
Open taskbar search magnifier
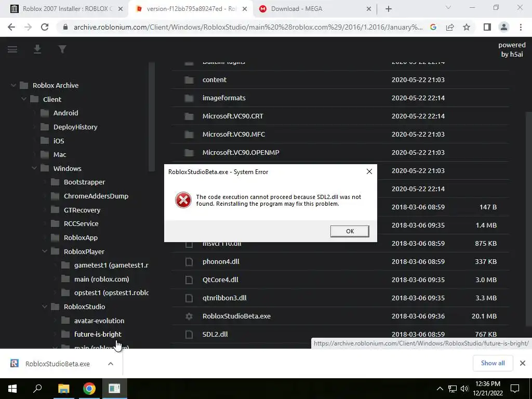[x=37, y=389]
